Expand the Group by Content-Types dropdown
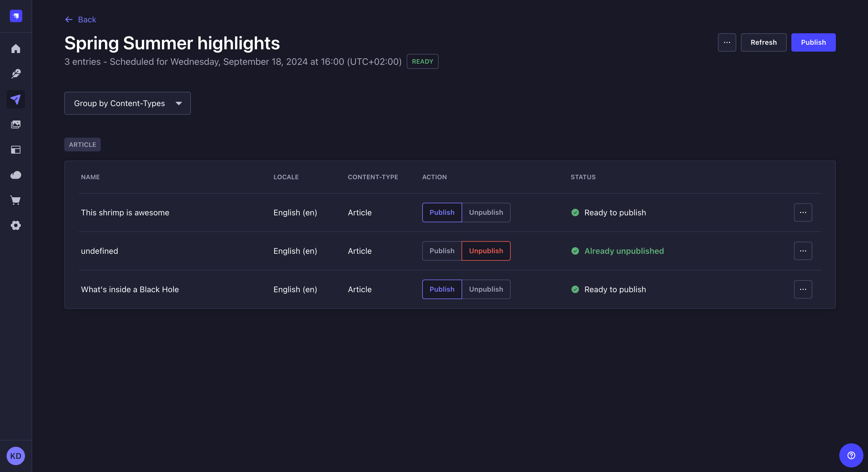 [127, 103]
